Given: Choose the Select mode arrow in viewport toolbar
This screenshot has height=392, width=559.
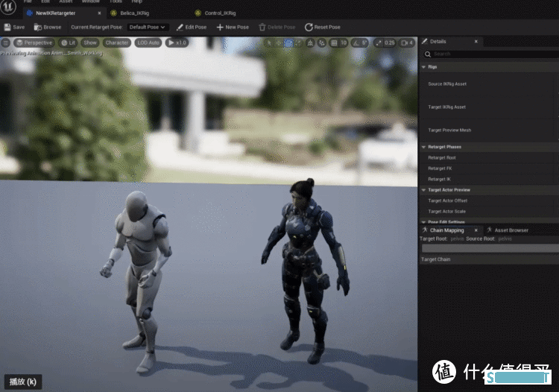Looking at the screenshot, I should click(270, 42).
